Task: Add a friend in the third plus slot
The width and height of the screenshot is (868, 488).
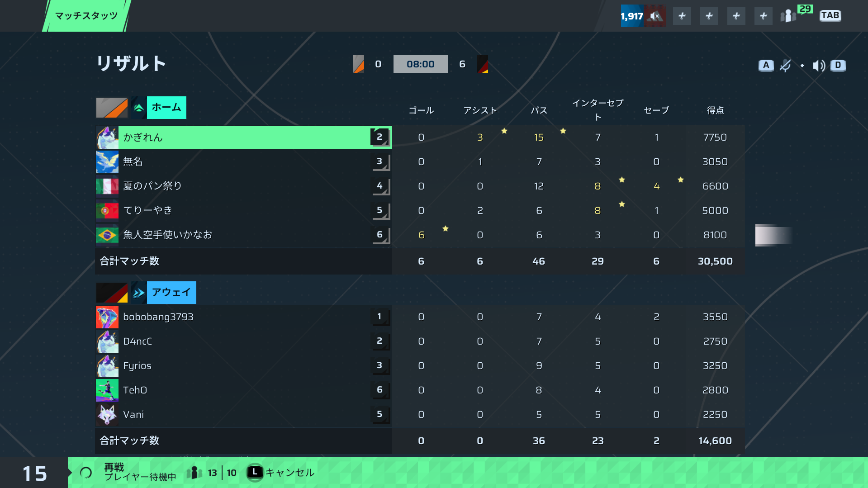Action: pos(736,16)
